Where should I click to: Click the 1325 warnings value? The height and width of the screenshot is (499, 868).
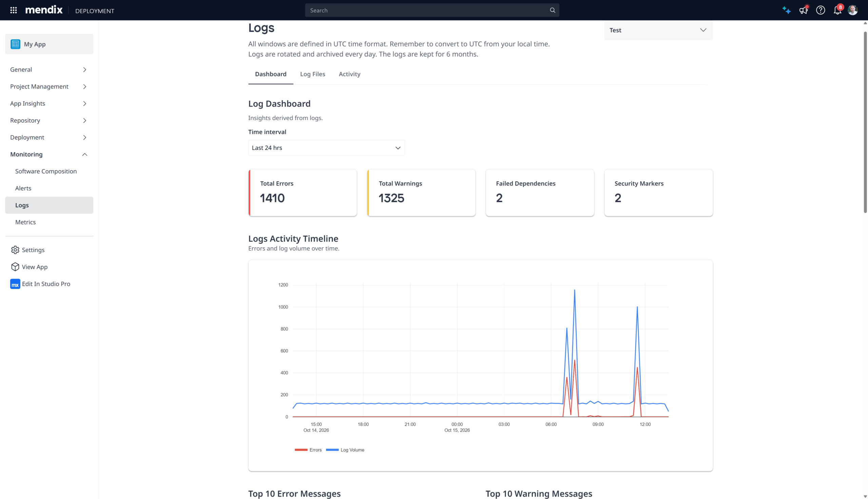pyautogui.click(x=391, y=198)
